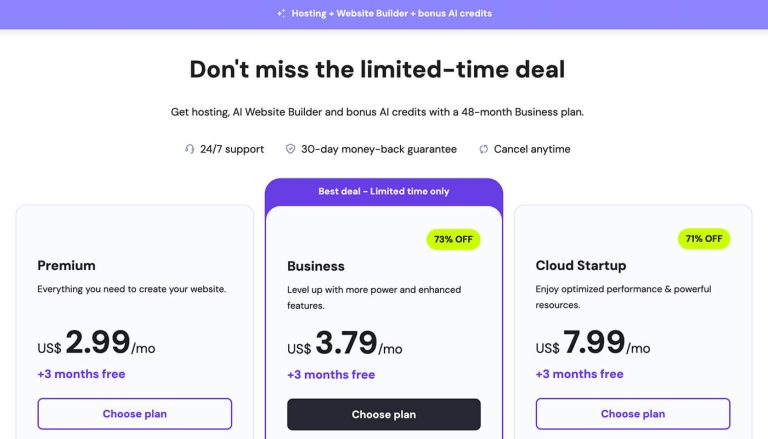Click the shield icon beside money-back guarantee
The height and width of the screenshot is (439, 768).
(290, 149)
